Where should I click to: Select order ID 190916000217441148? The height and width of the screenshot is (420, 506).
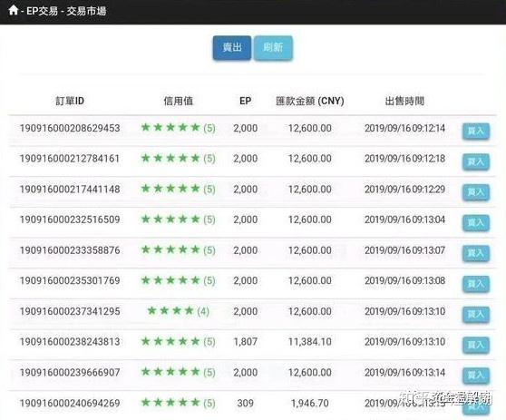tap(70, 190)
